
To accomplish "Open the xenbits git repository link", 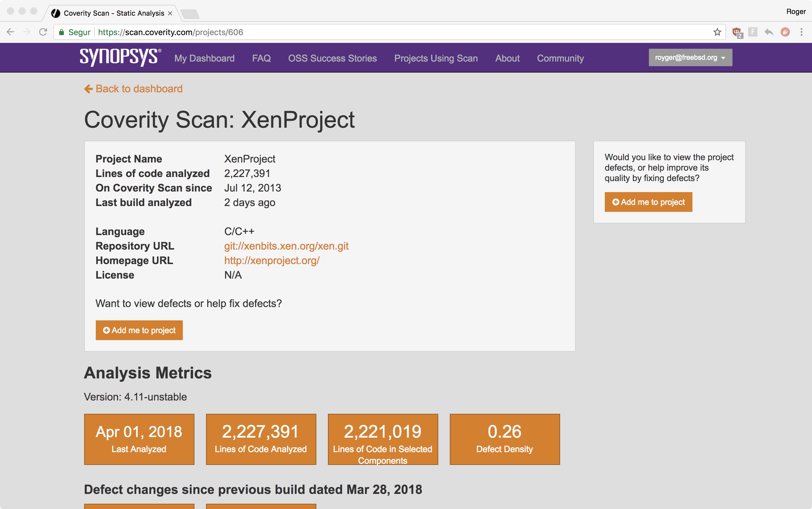I will [286, 246].
